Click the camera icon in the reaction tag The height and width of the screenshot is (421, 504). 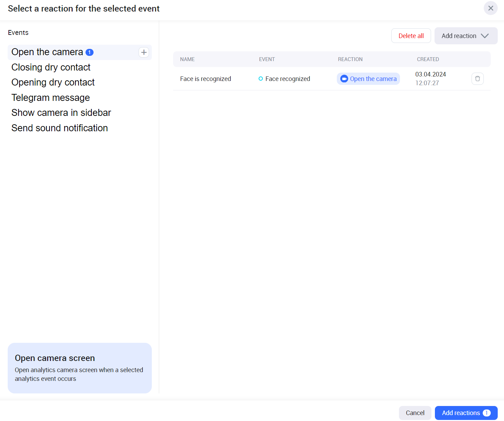(x=344, y=79)
